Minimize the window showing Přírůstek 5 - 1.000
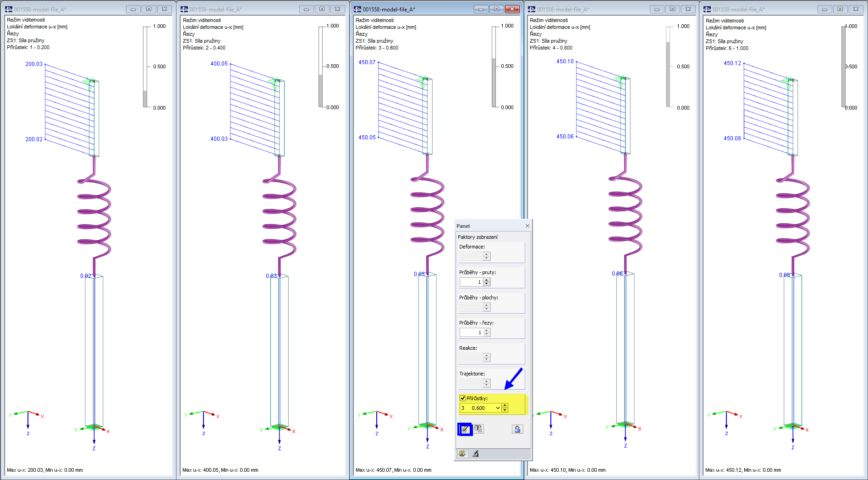The image size is (868, 480). tap(824, 9)
